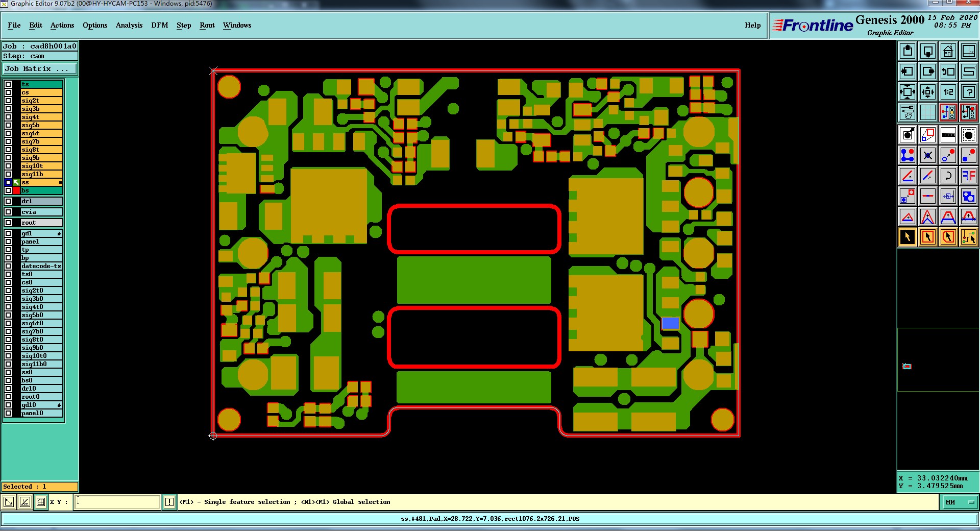Viewport: 980px width, 531px height.
Task: Click the previous zoom undo icon
Action: point(948,71)
